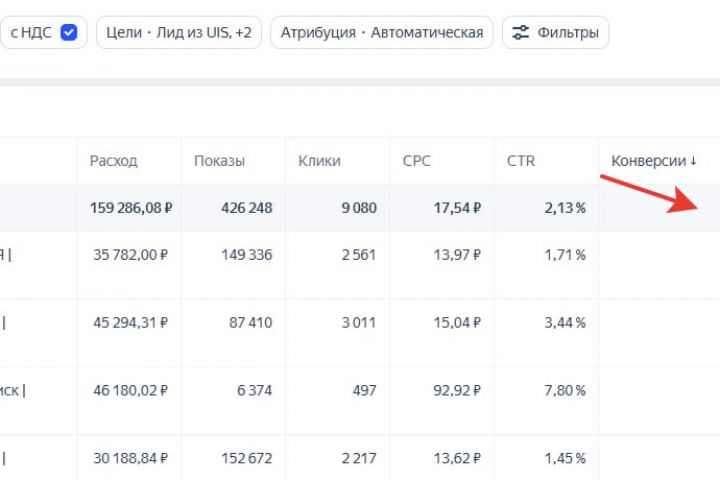Viewport: 720px width, 480px height.
Task: Sort by the Показы column header
Action: [x=219, y=160]
